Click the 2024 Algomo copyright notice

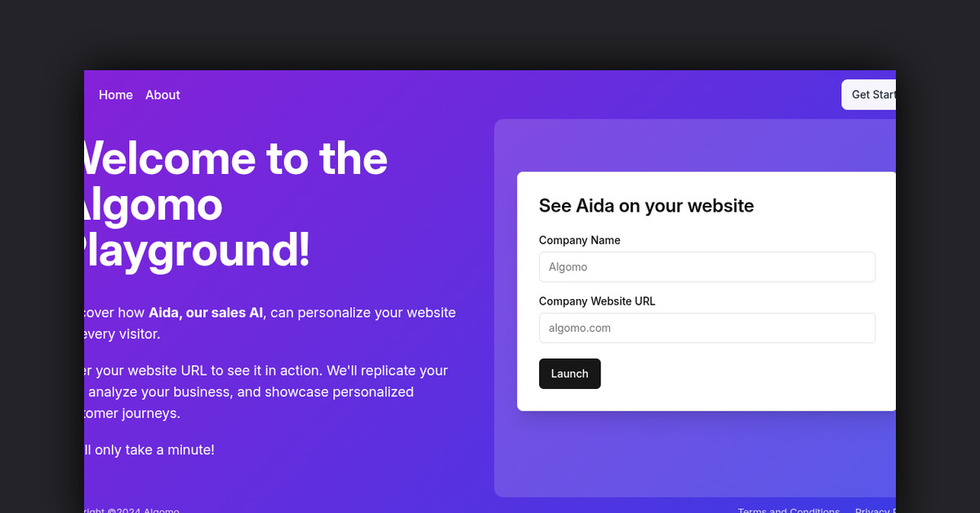click(132, 511)
